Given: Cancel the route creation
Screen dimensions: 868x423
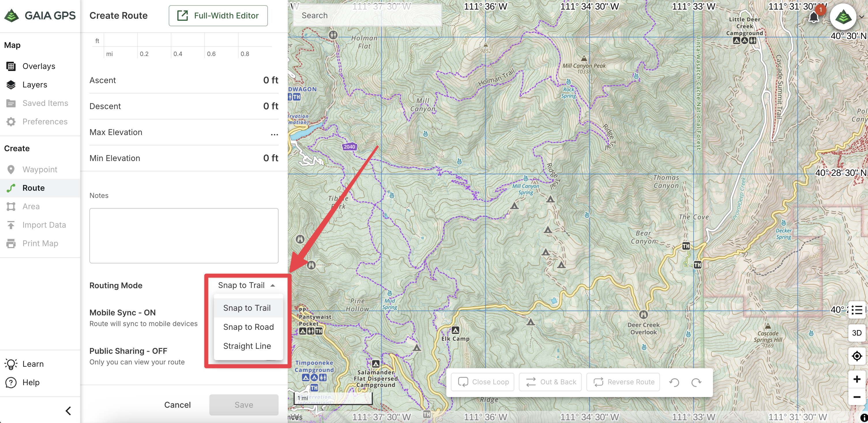Looking at the screenshot, I should click(x=177, y=405).
